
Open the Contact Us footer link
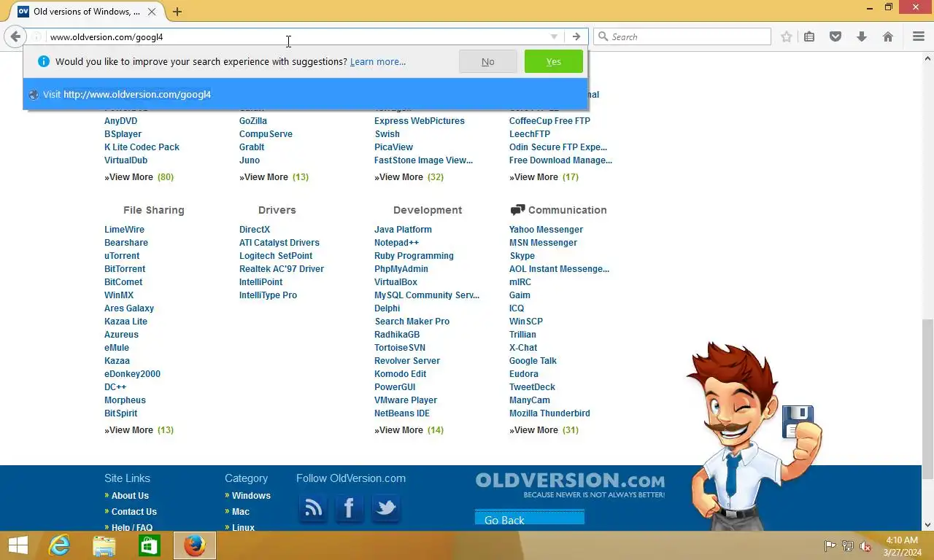134,512
